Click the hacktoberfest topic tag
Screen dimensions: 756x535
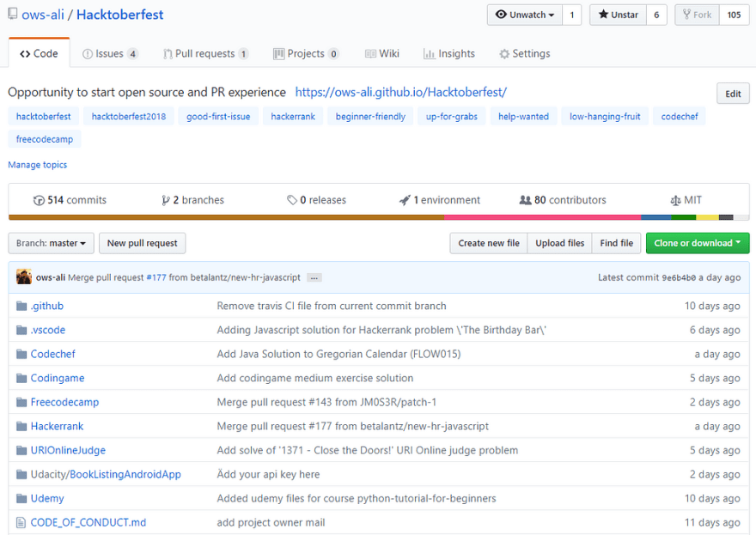tap(44, 117)
